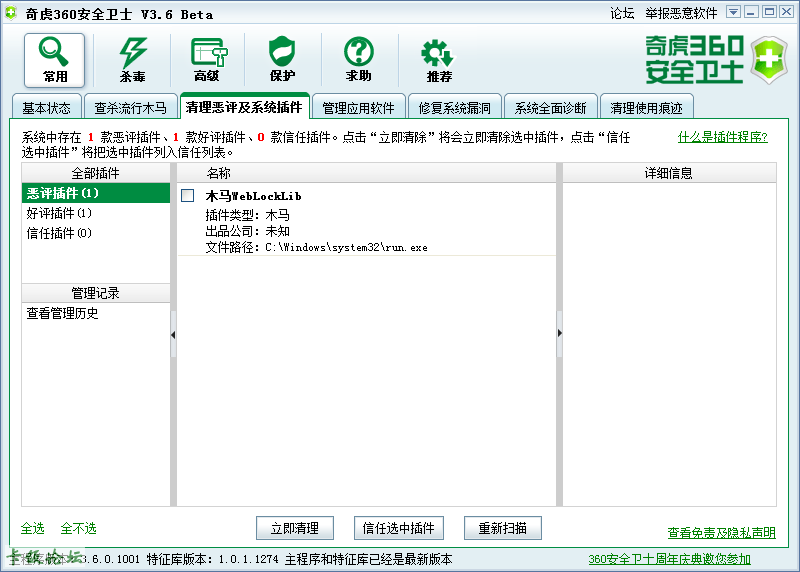Open the 求助 (Help) question mark icon
Screen dimensions: 800x572
358,60
